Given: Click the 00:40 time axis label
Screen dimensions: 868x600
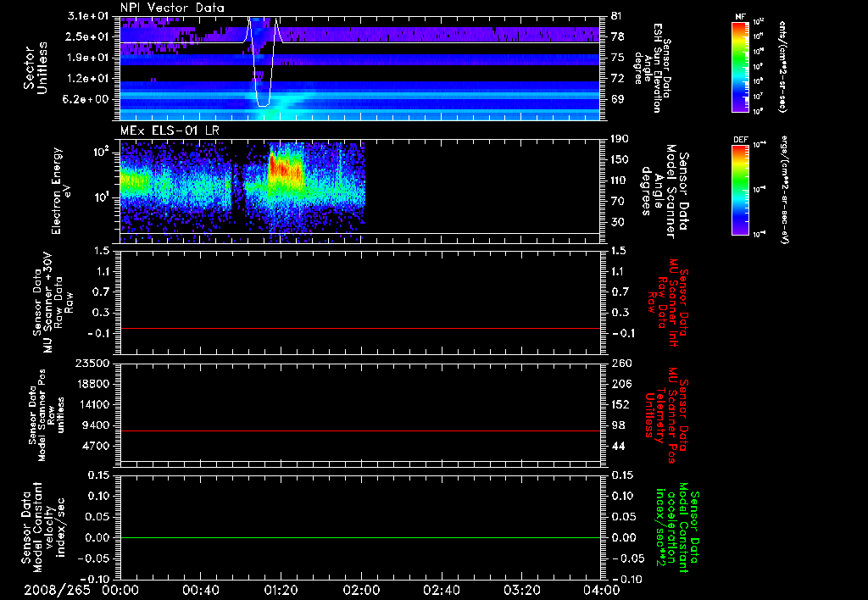Looking at the screenshot, I should (x=200, y=590).
